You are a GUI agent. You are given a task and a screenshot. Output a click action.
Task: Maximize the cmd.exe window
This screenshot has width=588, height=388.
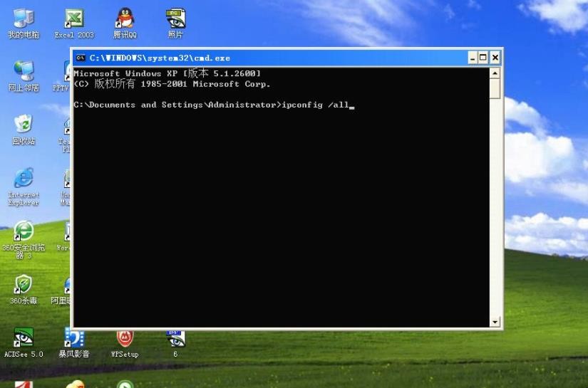[x=483, y=58]
